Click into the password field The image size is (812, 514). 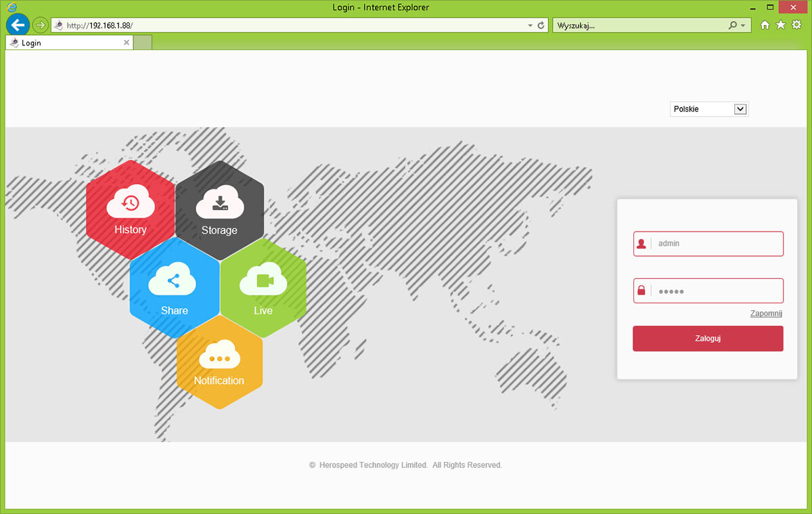tap(716, 291)
